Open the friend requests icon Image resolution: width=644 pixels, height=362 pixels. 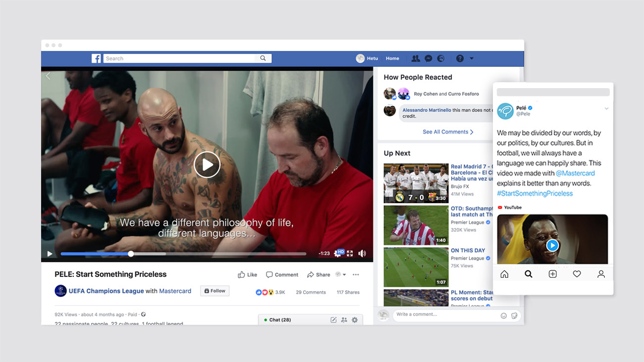pyautogui.click(x=416, y=58)
